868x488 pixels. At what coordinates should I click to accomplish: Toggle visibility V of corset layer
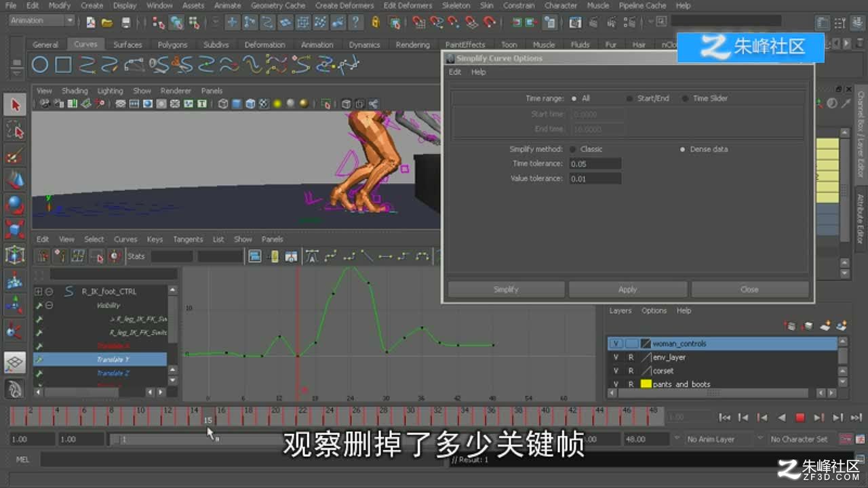point(616,371)
